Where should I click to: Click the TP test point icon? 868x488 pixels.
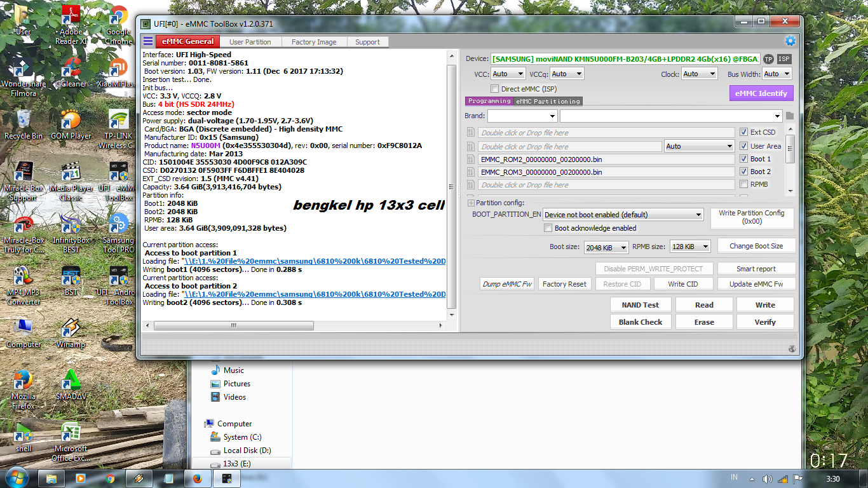[x=768, y=58]
